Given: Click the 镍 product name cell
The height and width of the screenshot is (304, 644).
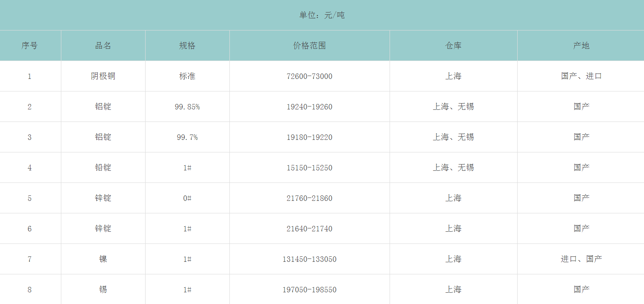Looking at the screenshot, I should (x=103, y=259).
